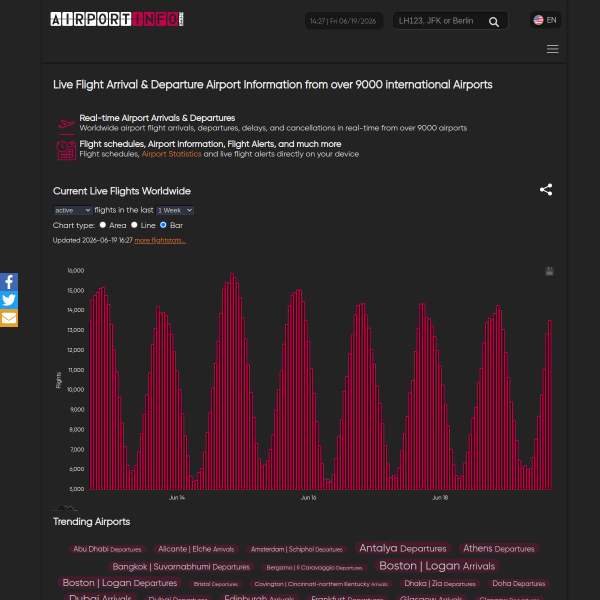This screenshot has height=600, width=600.
Task: Focus the flight or airport search field
Action: click(441, 21)
